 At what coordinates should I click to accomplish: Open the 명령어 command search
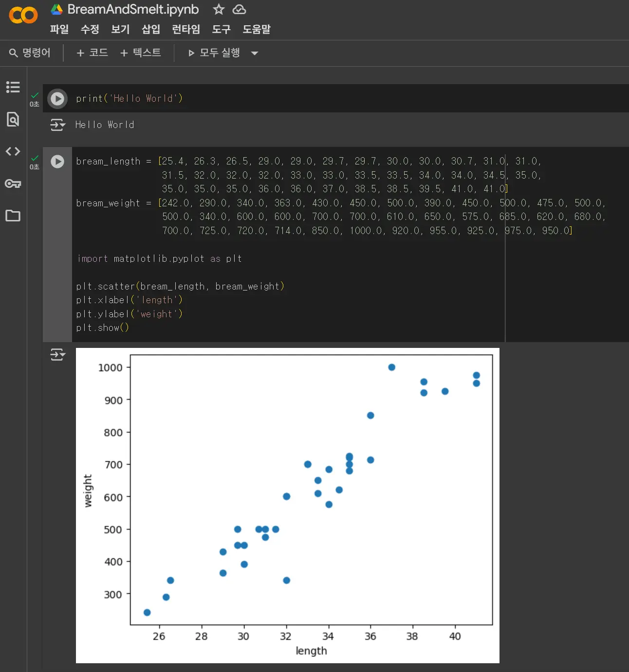click(30, 53)
